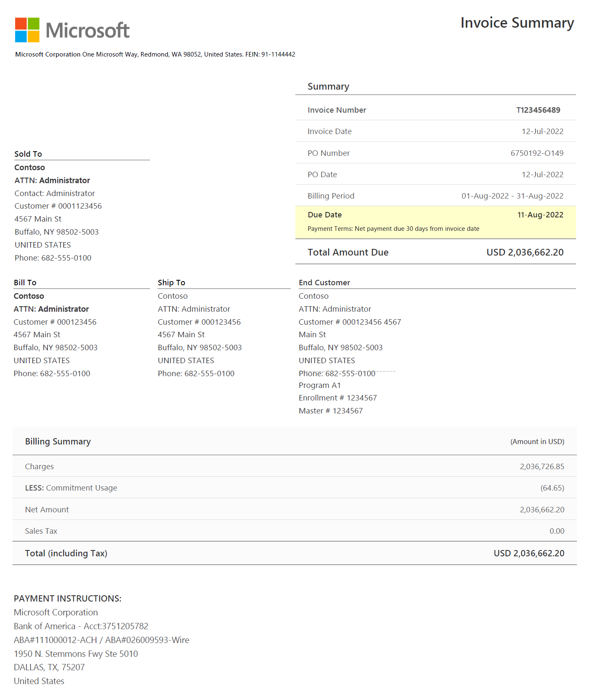Click the LESS: Commitment Usage row label
Viewport: 592px width, 700px height.
[71, 488]
